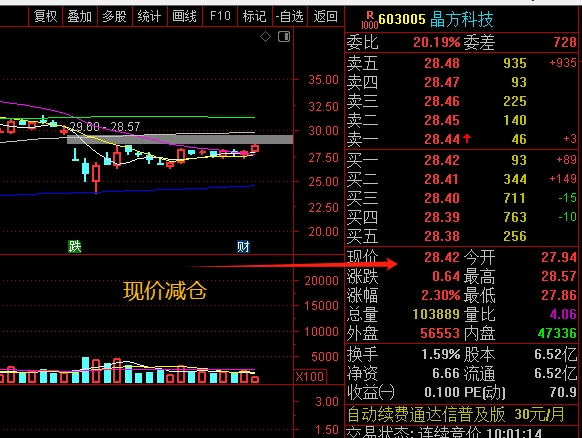Screen dimensions: 582x438
Task: Remove stock via -自选 button
Action: tap(290, 16)
